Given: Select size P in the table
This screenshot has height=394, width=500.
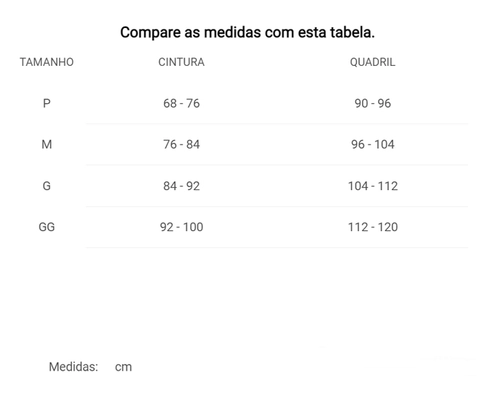Looking at the screenshot, I should coord(47,103).
